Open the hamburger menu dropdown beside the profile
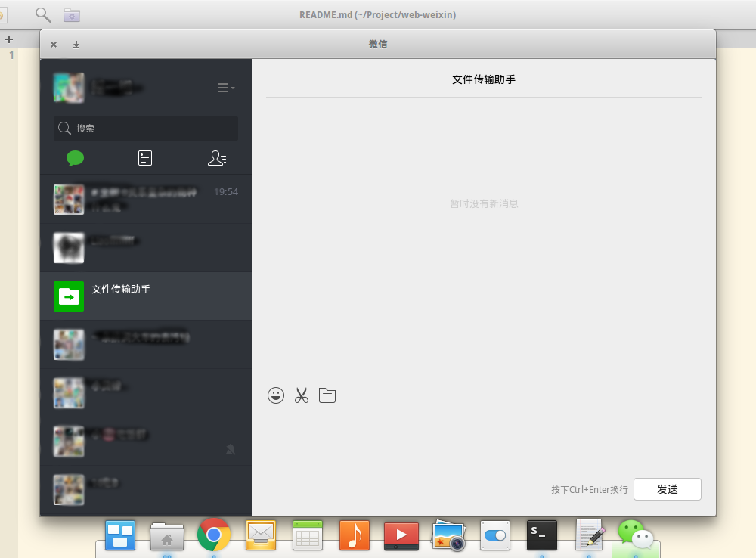The height and width of the screenshot is (558, 756). (225, 88)
